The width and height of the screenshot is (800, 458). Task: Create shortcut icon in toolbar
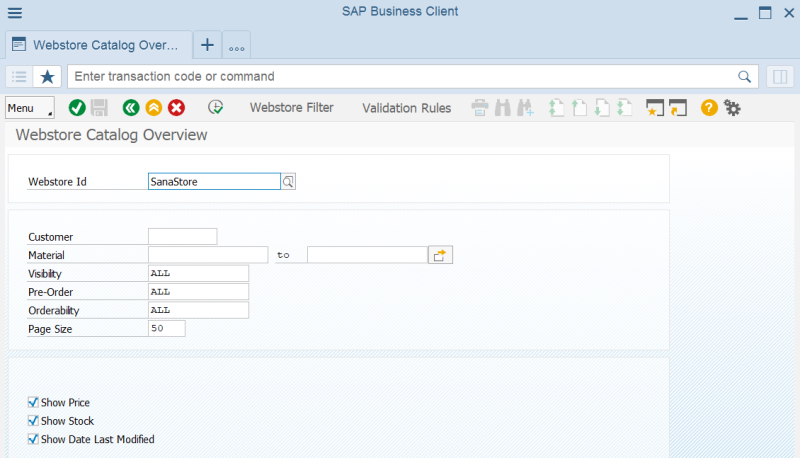(678, 108)
